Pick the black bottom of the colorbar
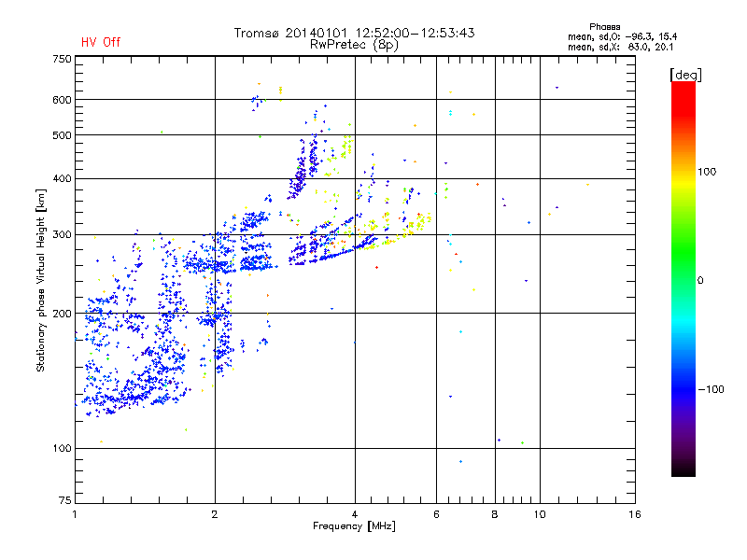This screenshot has height=560, width=747. [684, 469]
